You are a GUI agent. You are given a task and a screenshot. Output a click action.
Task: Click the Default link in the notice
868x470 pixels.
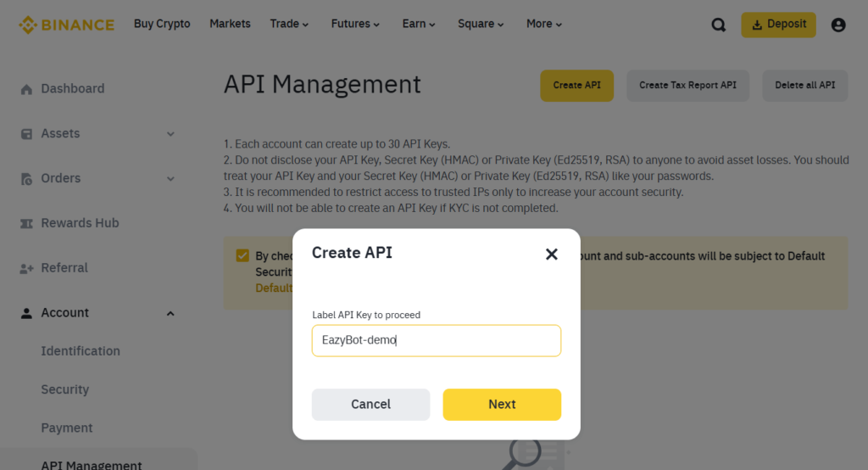pyautogui.click(x=274, y=288)
